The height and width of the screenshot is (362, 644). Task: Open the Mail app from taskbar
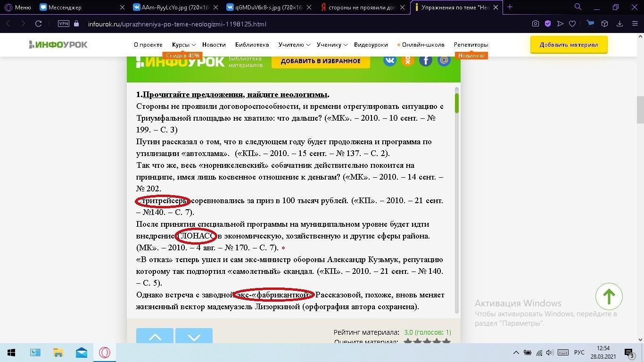point(81,353)
